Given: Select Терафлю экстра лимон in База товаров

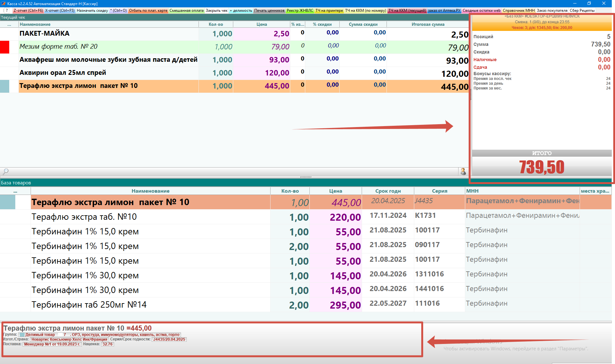Looking at the screenshot, I should pos(306,202).
